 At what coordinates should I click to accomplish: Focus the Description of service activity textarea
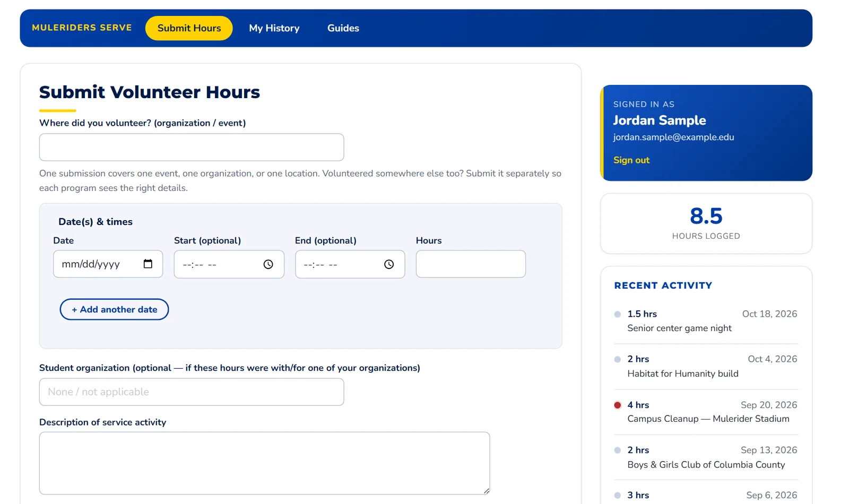pos(264,463)
